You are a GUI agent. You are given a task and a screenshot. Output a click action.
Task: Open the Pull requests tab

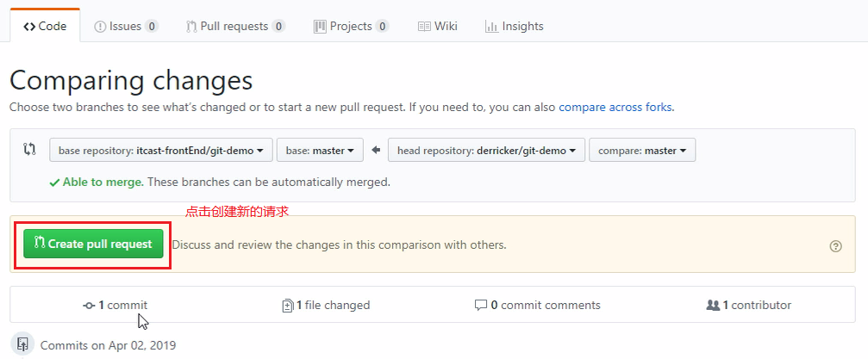click(235, 26)
